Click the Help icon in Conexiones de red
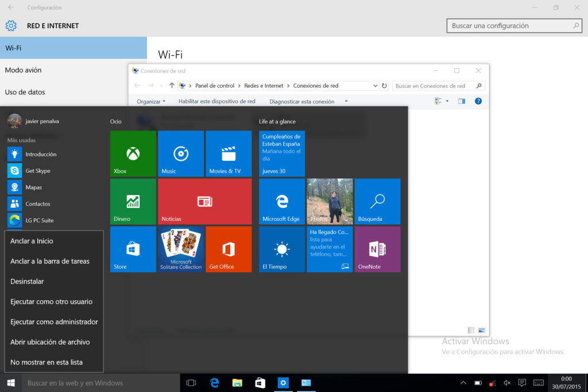 [478, 101]
